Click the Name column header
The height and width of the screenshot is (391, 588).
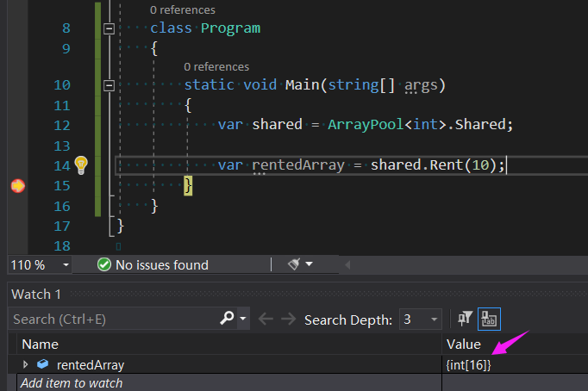(x=41, y=344)
